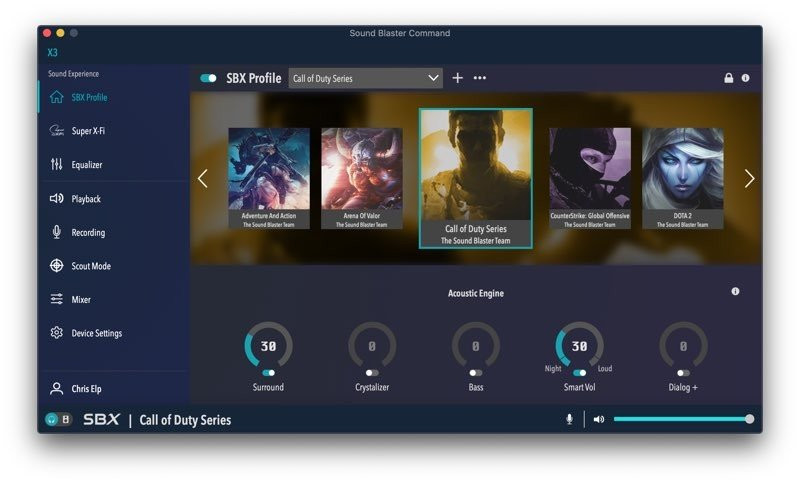Image resolution: width=800 pixels, height=483 pixels.
Task: Click the Acoustic Engine info icon
Action: [735, 292]
